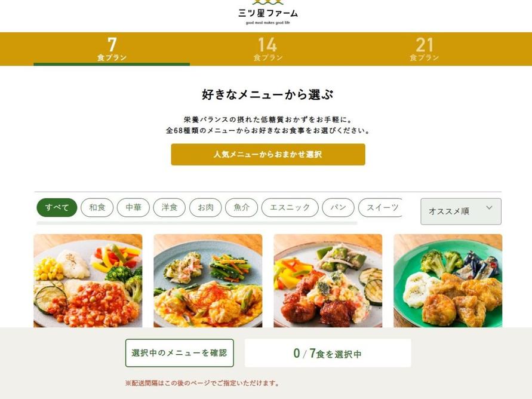The image size is (532, 399).
Task: Filter menu by パン
Action: [339, 207]
